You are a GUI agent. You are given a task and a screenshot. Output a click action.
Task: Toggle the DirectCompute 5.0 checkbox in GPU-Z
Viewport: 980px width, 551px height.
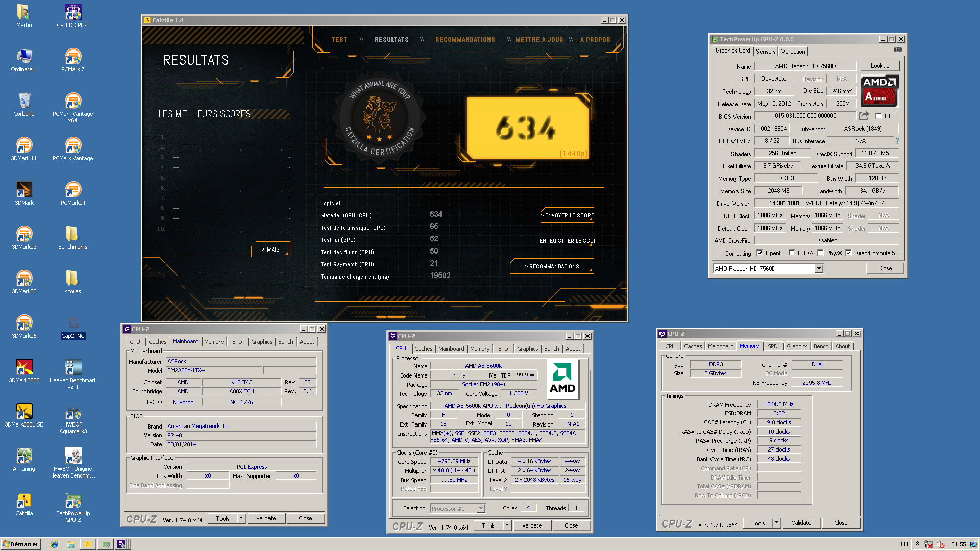[848, 253]
